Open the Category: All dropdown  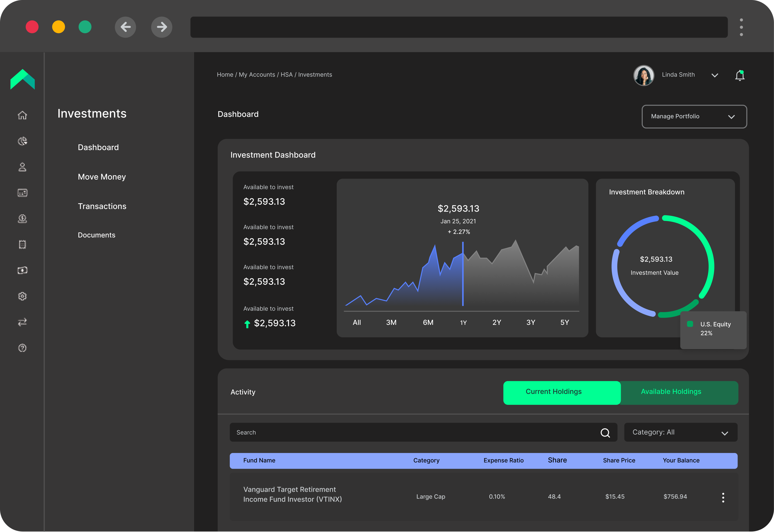(x=681, y=432)
